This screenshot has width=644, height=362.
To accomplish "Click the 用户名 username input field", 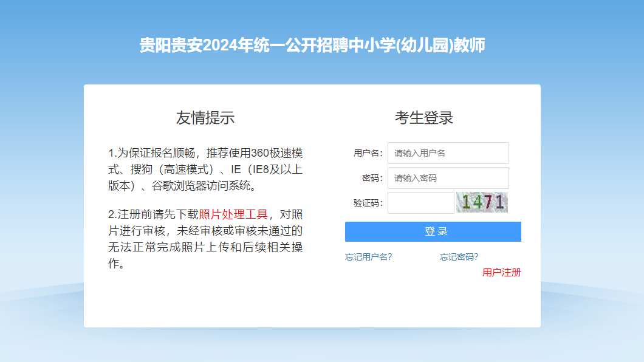I will (x=448, y=153).
